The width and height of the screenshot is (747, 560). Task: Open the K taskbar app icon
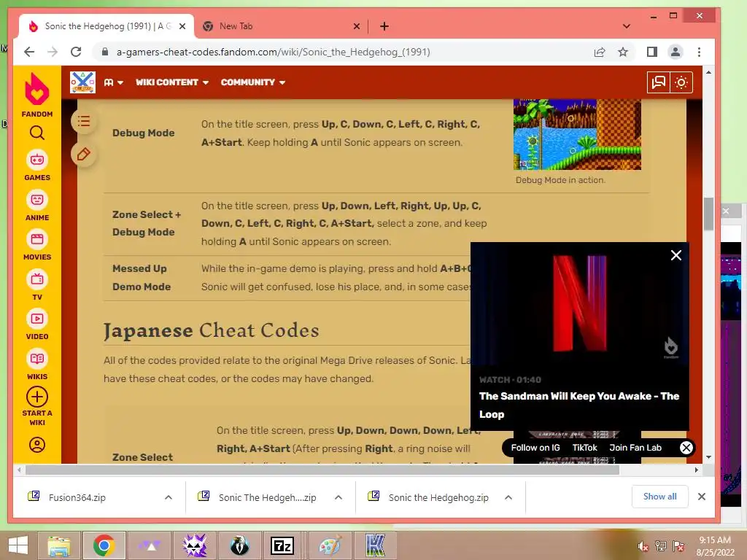click(376, 545)
